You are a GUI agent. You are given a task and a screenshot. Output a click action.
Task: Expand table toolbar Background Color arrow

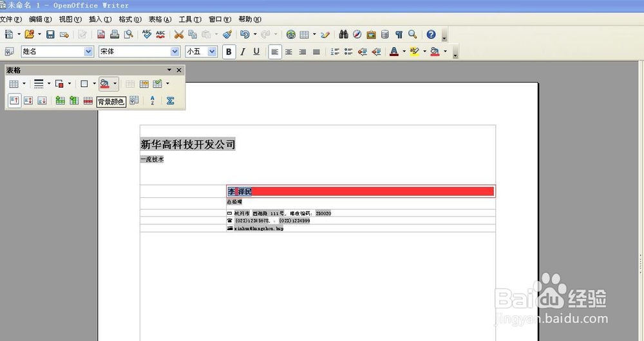[115, 84]
